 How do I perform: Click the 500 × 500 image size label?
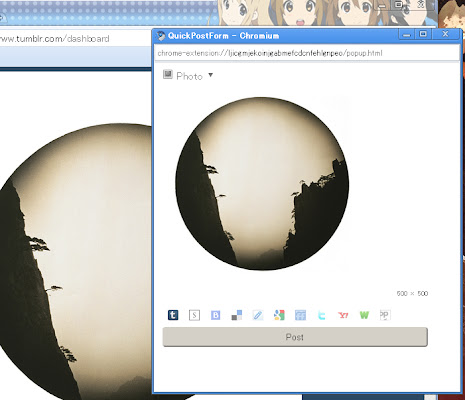tap(412, 294)
